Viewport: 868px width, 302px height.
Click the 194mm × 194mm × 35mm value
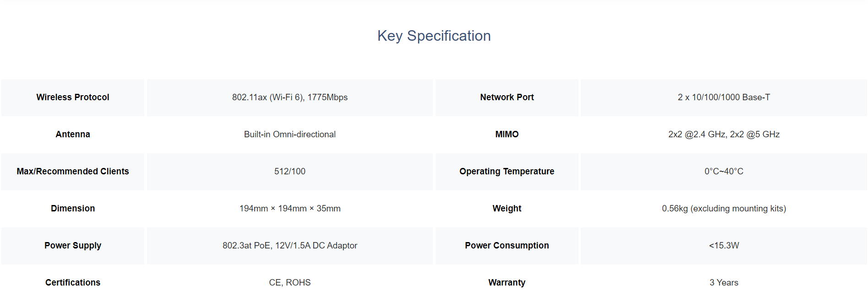coord(290,209)
